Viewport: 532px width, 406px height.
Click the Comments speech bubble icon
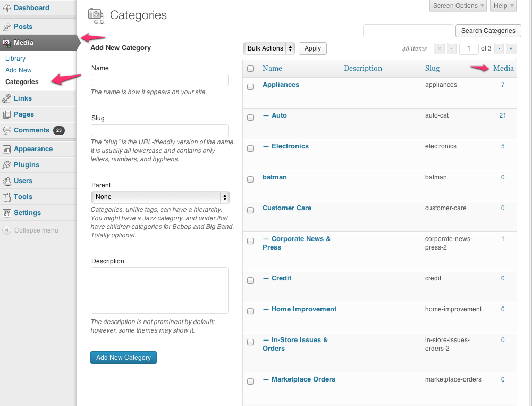click(x=7, y=130)
